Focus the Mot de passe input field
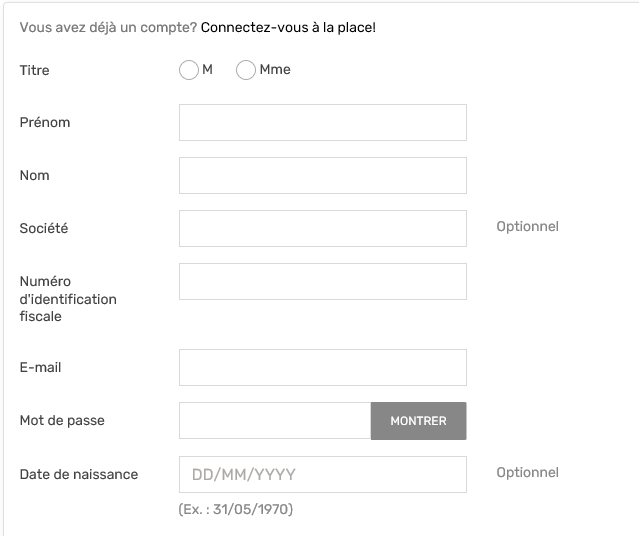 (275, 421)
